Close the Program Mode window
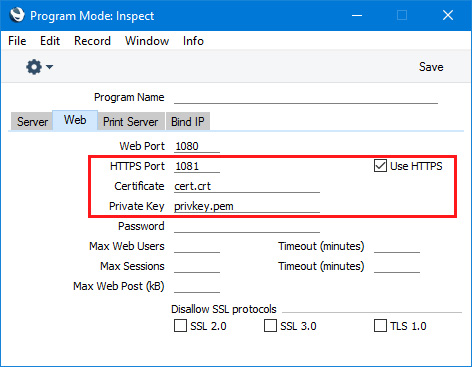This screenshot has width=472, height=367. pos(448,15)
